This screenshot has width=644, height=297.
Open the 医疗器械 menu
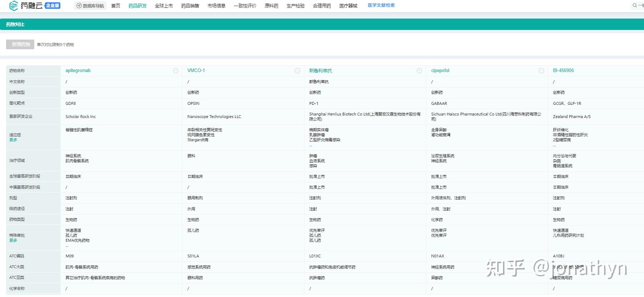click(x=348, y=6)
